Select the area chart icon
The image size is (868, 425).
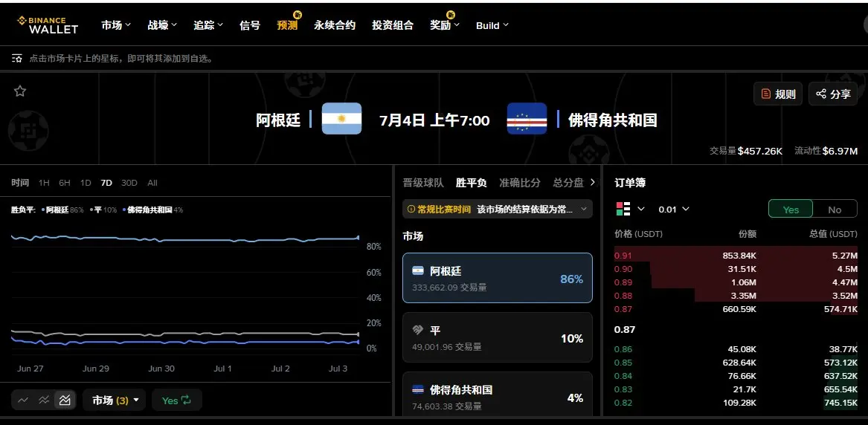coord(65,400)
